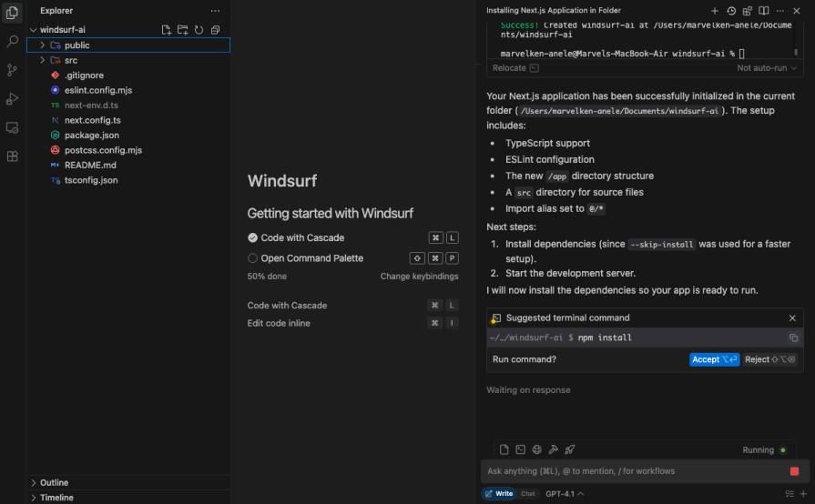The image size is (815, 504).
Task: Click the plus icon beside the list icon
Action: [803, 494]
